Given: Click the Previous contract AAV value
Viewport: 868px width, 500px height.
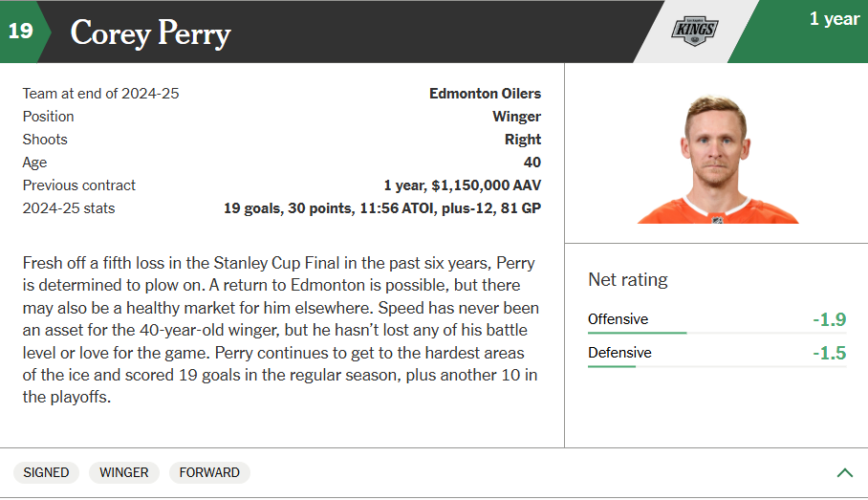Looking at the screenshot, I should (x=463, y=185).
